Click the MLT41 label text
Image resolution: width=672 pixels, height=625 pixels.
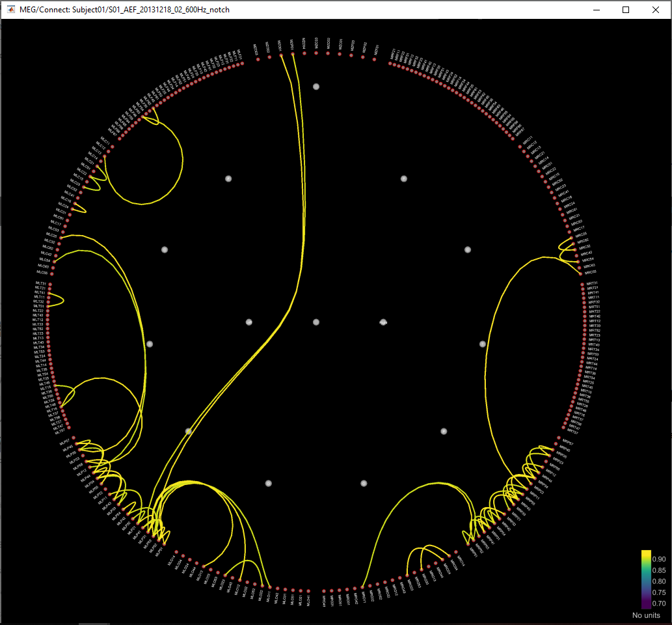coord(39,293)
